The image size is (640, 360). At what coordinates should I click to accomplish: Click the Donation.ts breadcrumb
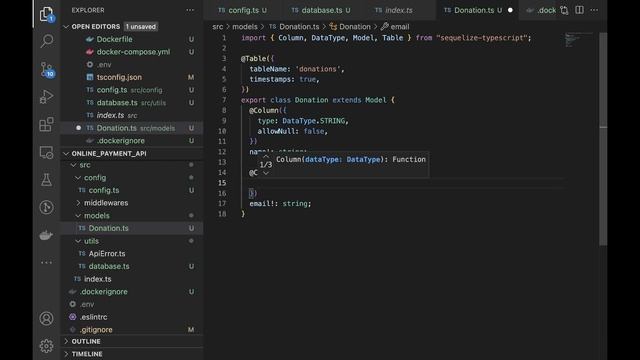299,27
